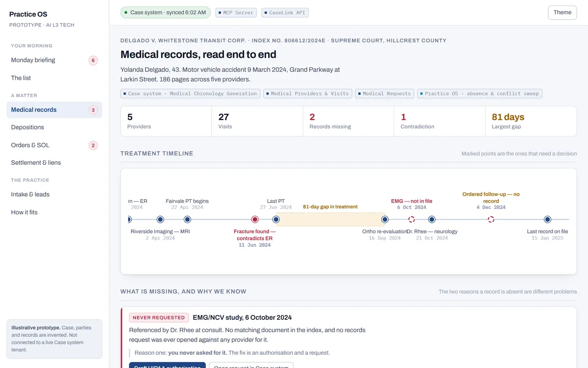The width and height of the screenshot is (588, 368).
Task: Click the Practice OS logo text
Action: [28, 14]
